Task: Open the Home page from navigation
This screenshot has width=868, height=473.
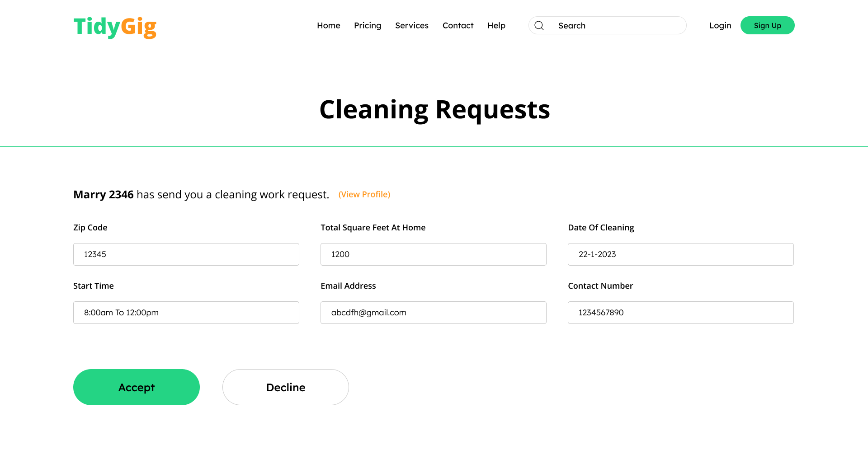Action: click(328, 25)
